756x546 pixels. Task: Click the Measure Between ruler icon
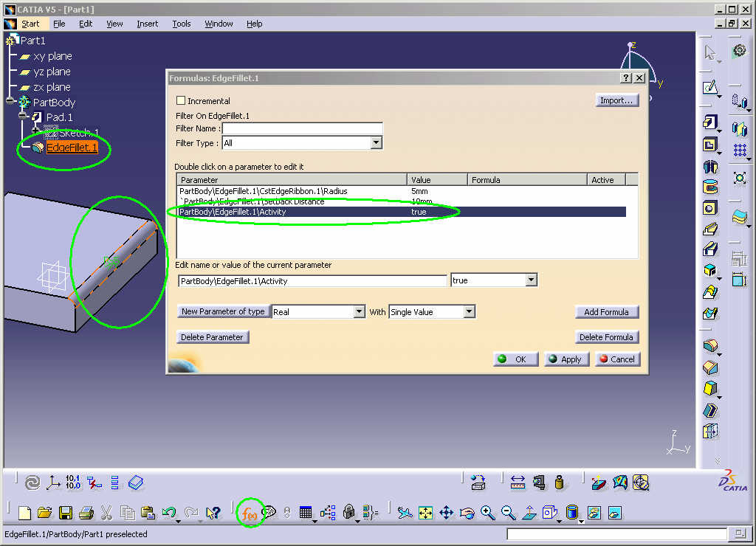518,483
